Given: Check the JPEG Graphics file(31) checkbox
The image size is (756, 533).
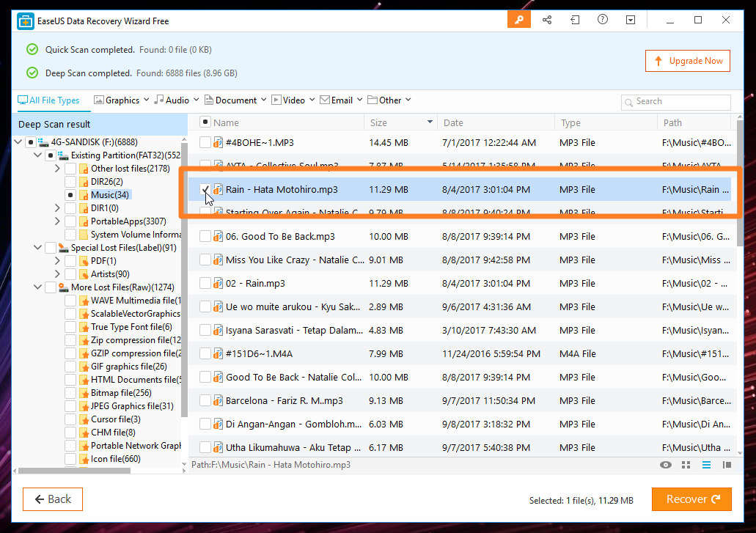Looking at the screenshot, I should coord(70,406).
